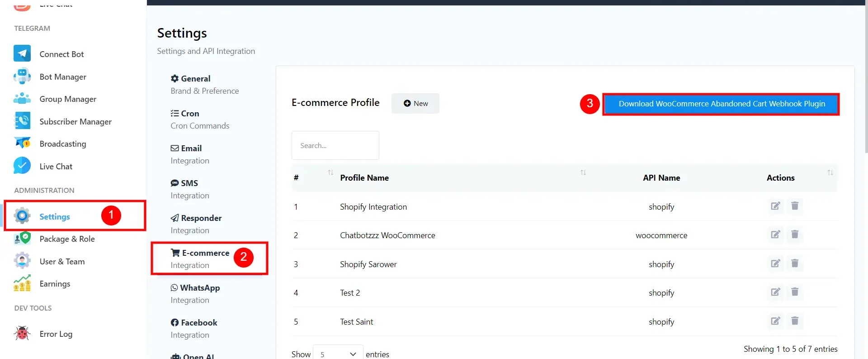Image resolution: width=868 pixels, height=359 pixels.
Task: Edit the Shopify Integration profile
Action: [x=775, y=206]
